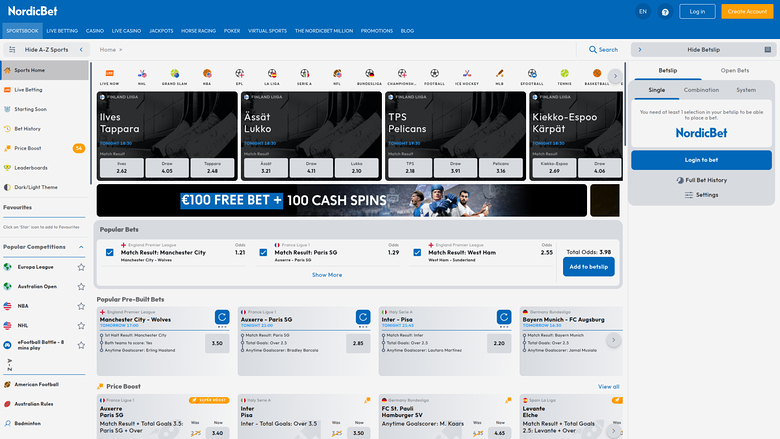This screenshot has height=439, width=780.
Task: Star the NHL competition as favourite
Action: pos(81,326)
